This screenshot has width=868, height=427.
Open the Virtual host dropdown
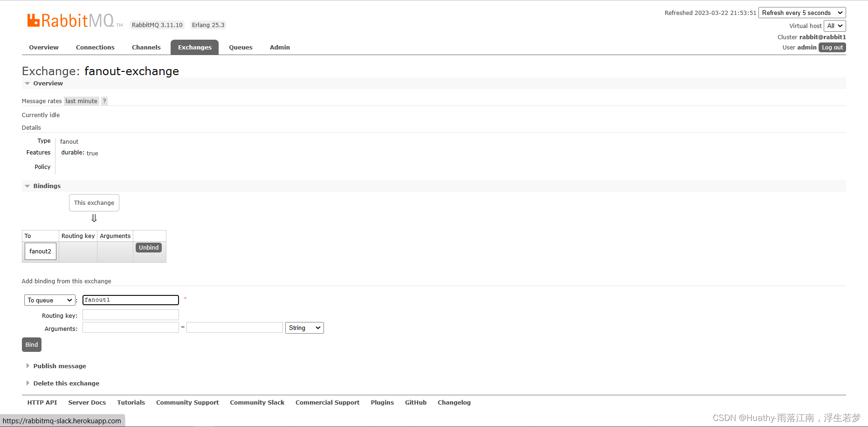(x=834, y=26)
